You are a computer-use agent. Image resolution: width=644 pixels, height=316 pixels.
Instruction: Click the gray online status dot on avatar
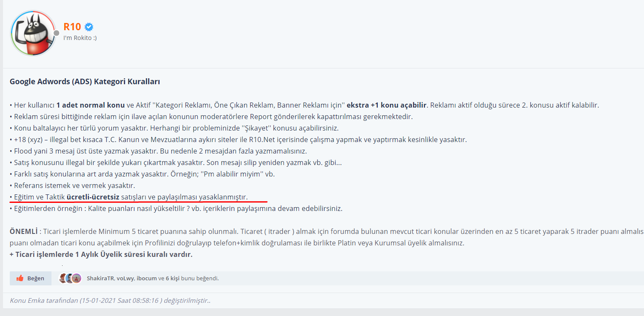click(x=56, y=33)
